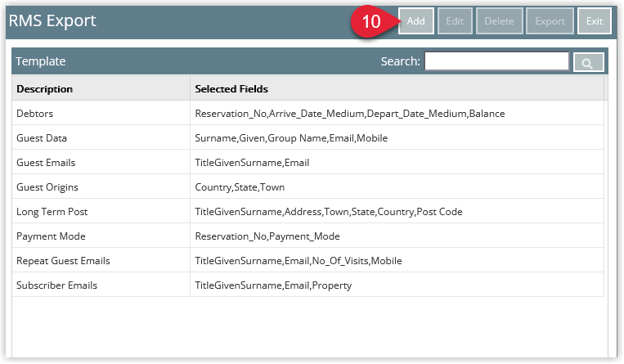Screen dimensions: 624x364
Task: Click the 'TitleGivenSurname,Email,Property' fields cell
Action: (x=397, y=285)
